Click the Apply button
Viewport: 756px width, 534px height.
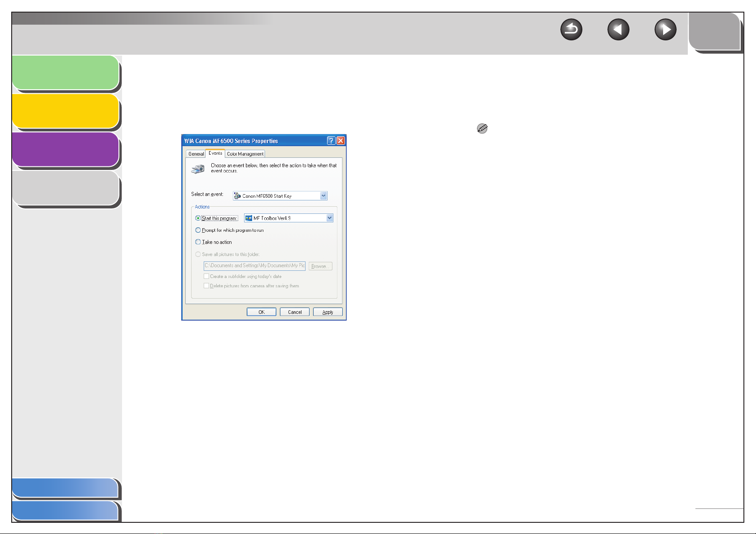coord(328,312)
